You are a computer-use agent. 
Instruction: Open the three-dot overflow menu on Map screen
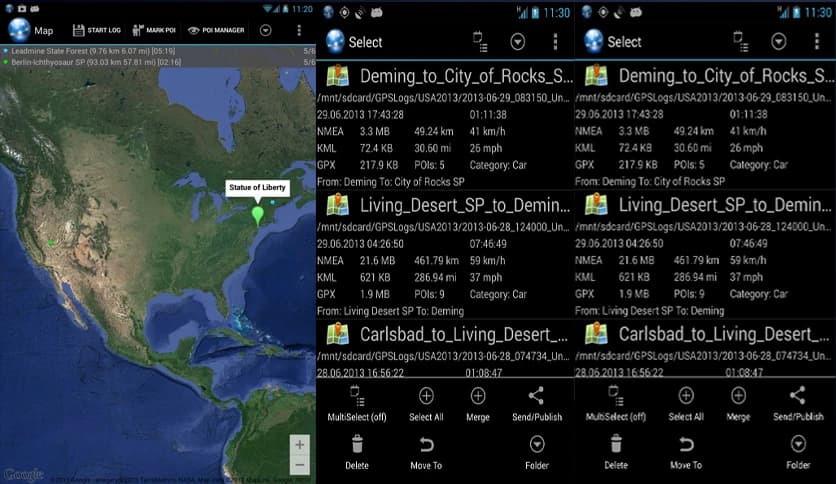(x=299, y=30)
